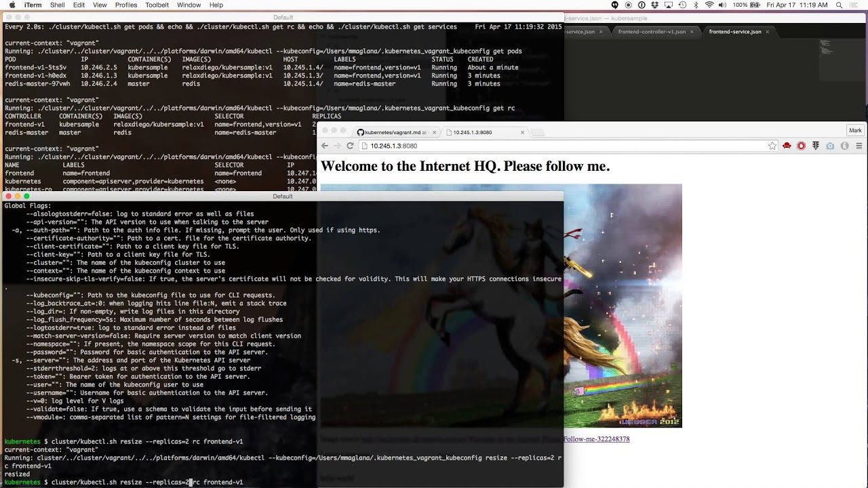The image size is (868, 488).
Task: Click the --validate=false flag line
Action: pyautogui.click(x=169, y=409)
